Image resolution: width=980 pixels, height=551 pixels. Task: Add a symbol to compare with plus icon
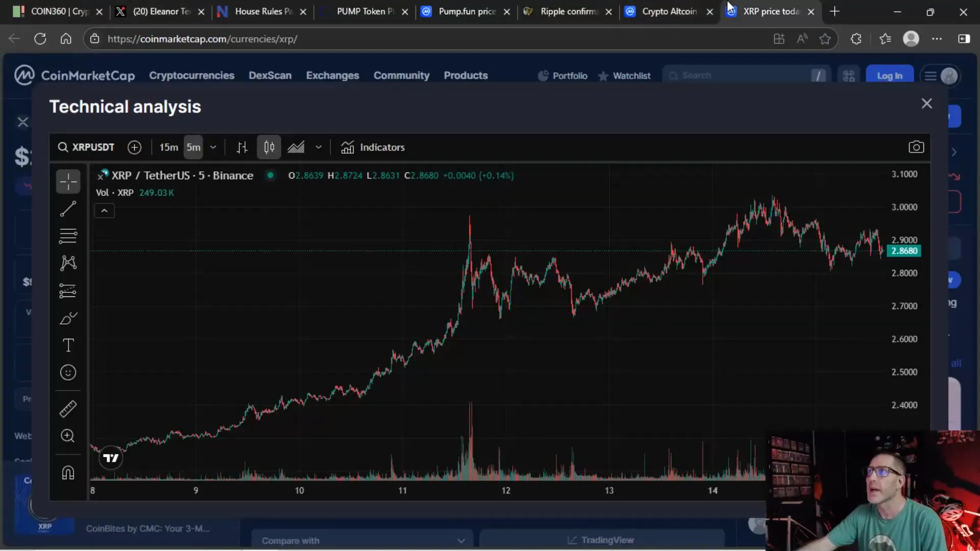134,147
